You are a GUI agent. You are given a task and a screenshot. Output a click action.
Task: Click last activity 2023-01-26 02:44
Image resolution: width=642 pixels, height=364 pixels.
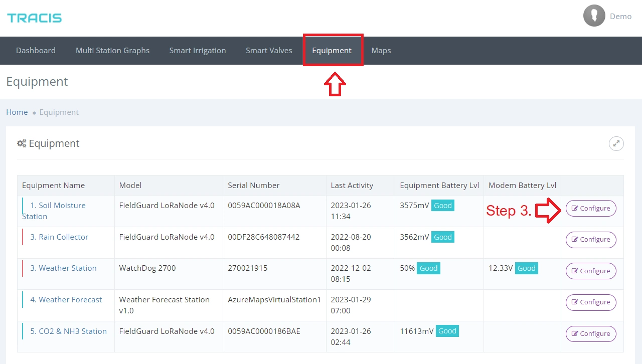tap(351, 337)
